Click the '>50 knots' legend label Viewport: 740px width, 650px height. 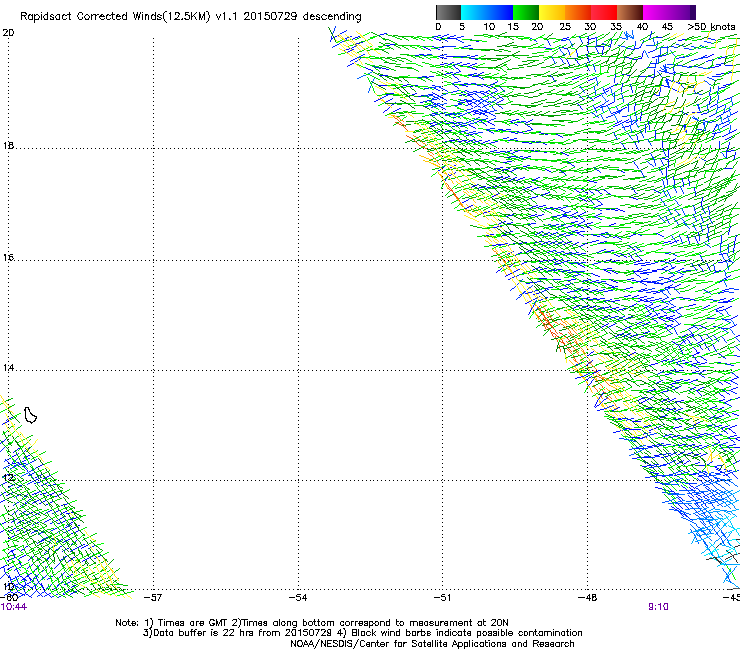pos(711,27)
